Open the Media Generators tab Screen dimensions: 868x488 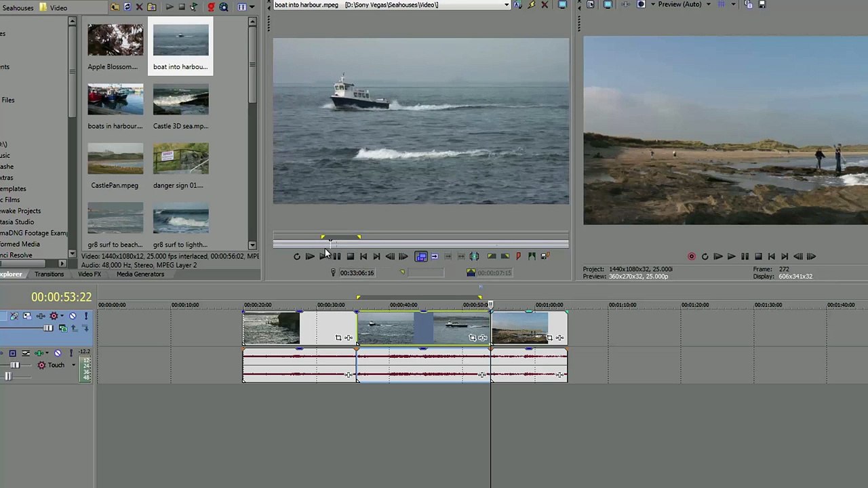(140, 274)
